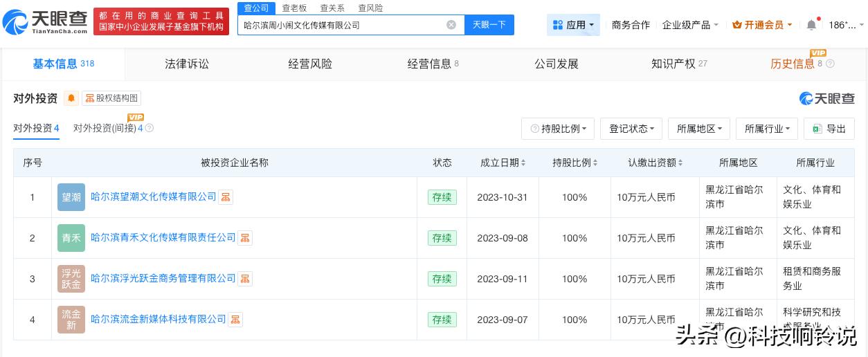The height and width of the screenshot is (357, 868).
Task: Click the 流金新 company logo thumbnail
Action: coord(71,320)
